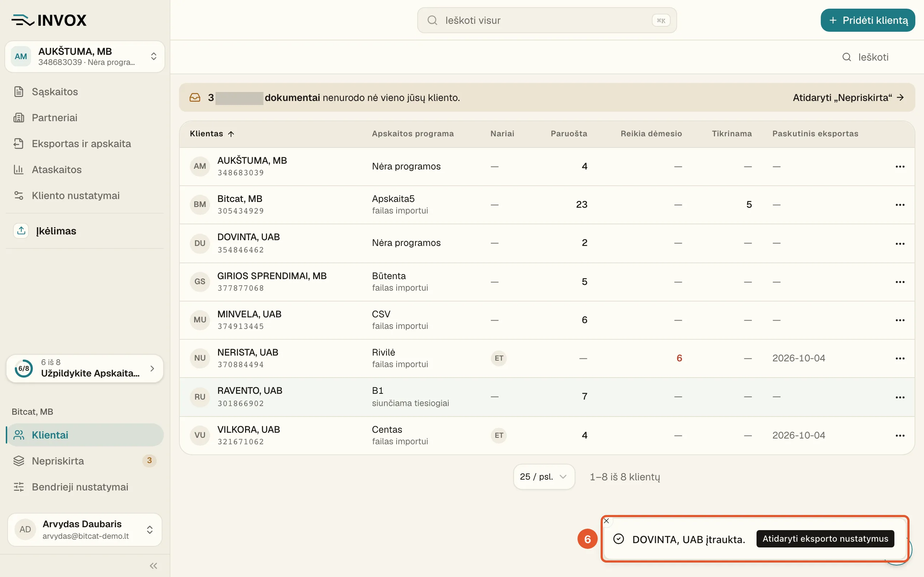Screen dimensions: 924x577
Task: Open row actions menu for Bitcat, MB
Action: [900, 205]
